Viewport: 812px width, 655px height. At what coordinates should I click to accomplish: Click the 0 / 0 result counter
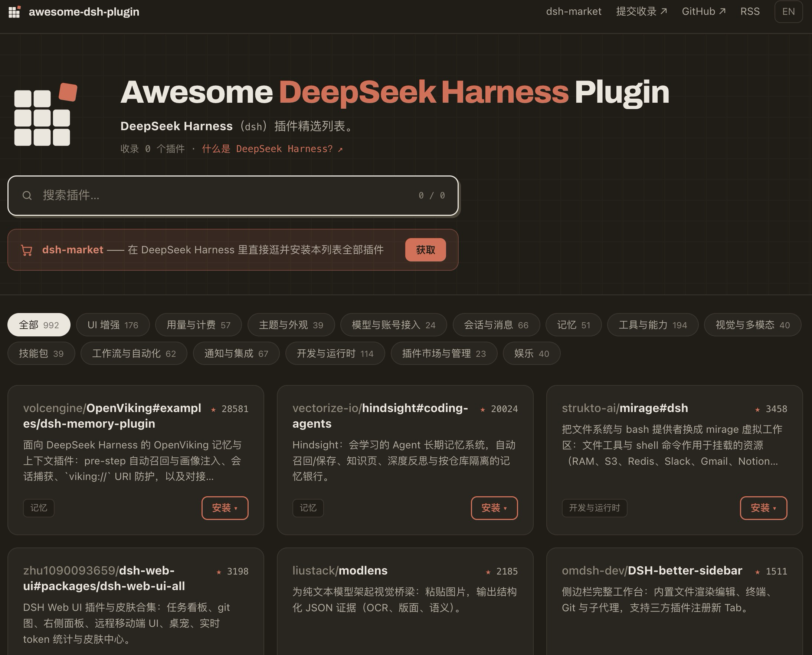click(432, 195)
